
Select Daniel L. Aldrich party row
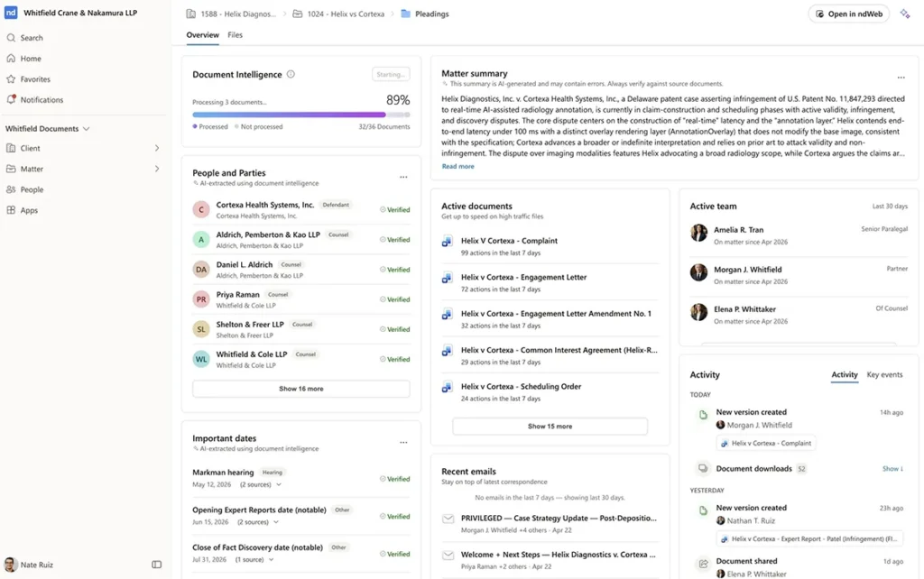pyautogui.click(x=301, y=270)
